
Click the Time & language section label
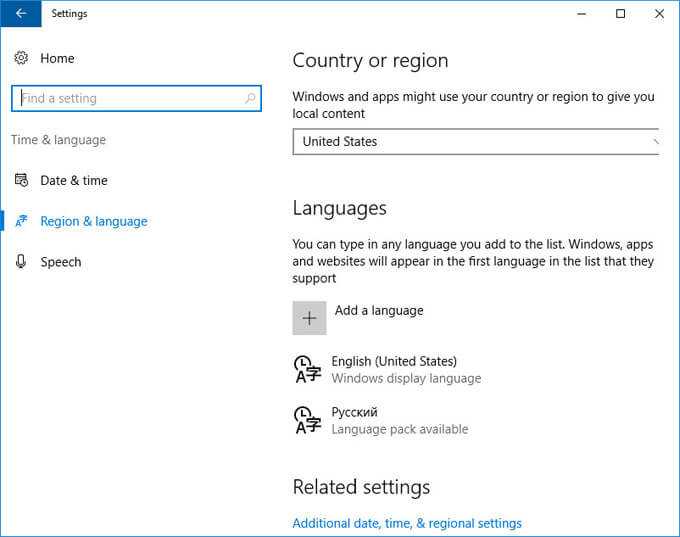click(x=59, y=140)
